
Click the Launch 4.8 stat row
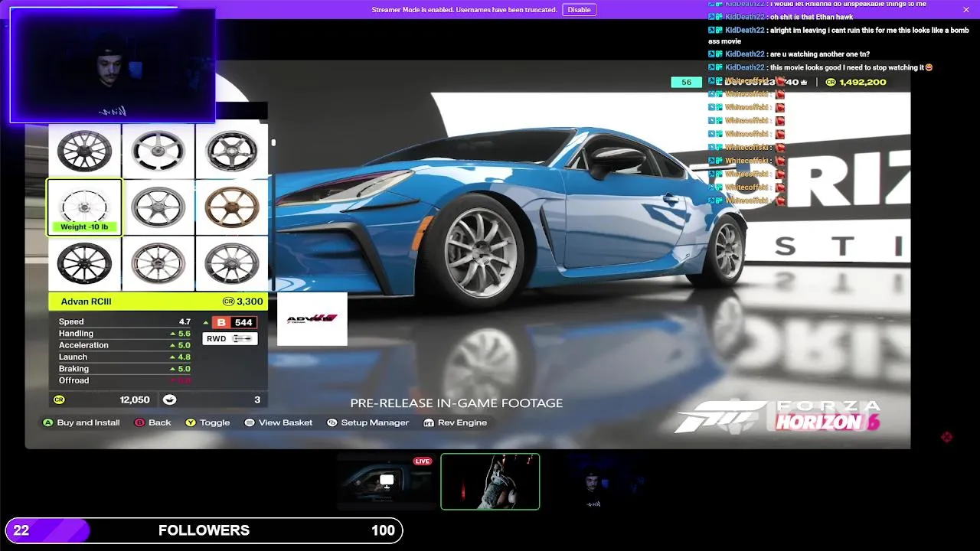(125, 357)
